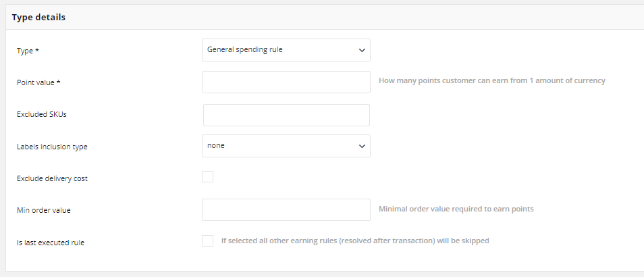Viewport: 644px width, 277px height.
Task: Click the 'Labels inclusion type' label
Action: [x=52, y=147]
